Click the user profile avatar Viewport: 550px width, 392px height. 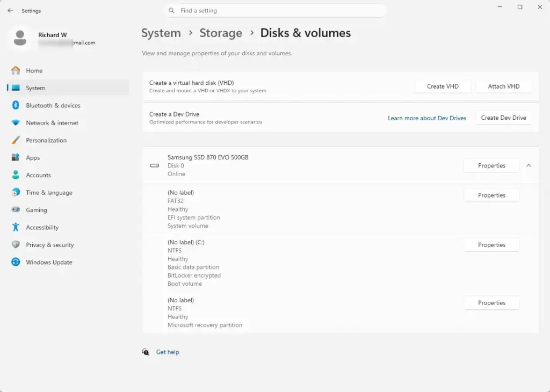tap(20, 38)
